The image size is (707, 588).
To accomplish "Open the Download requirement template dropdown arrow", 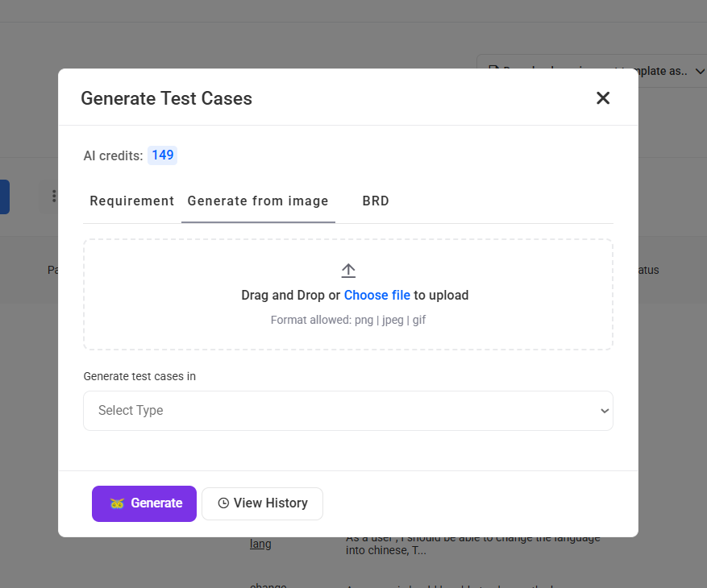I will tap(698, 71).
